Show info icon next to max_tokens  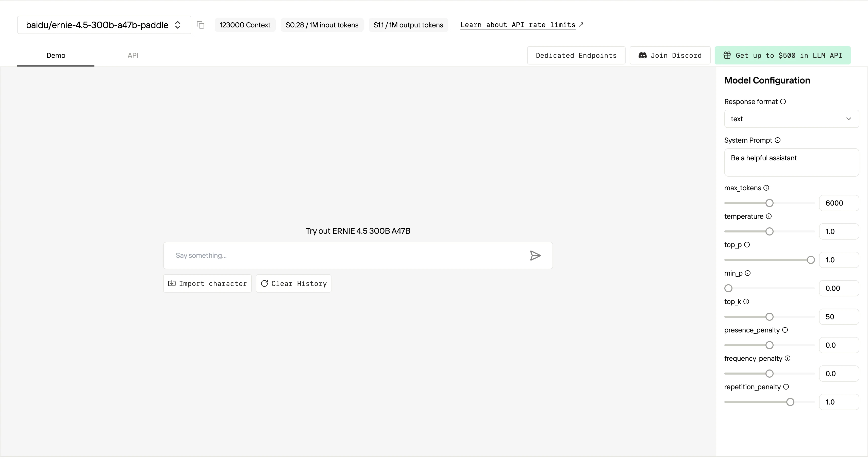click(766, 188)
